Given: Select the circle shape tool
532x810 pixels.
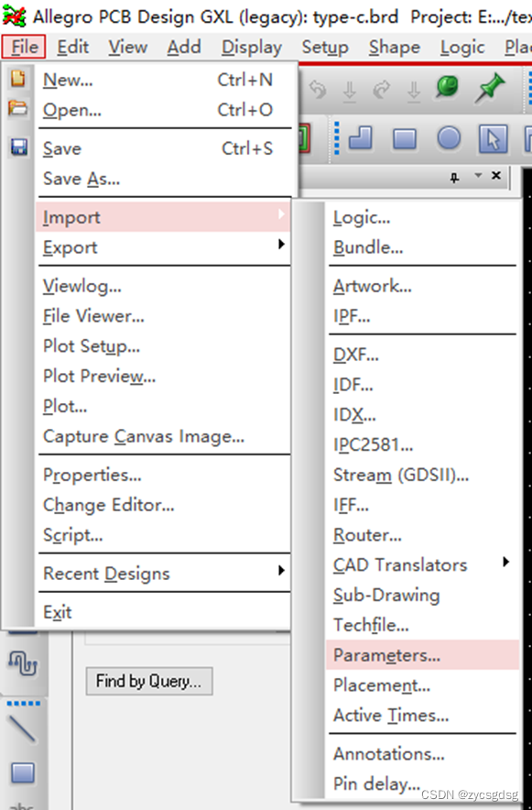Looking at the screenshot, I should (447, 137).
